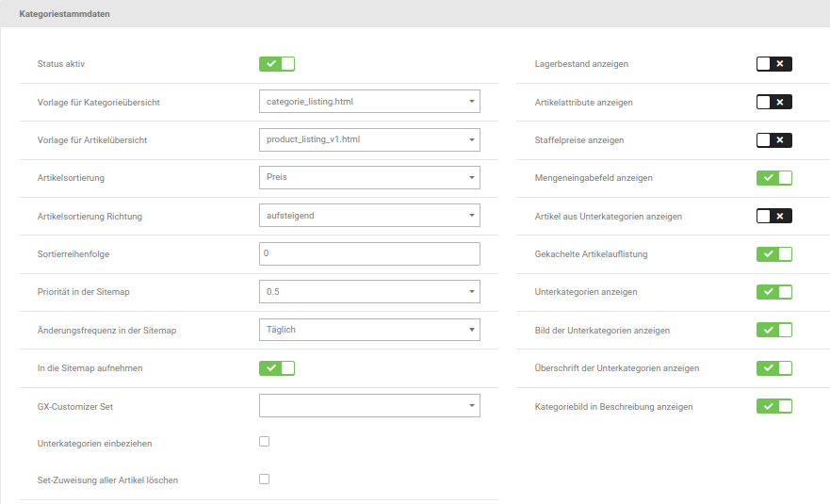Open Priorität in der Sitemap dropdown
830x504 pixels.
point(369,292)
